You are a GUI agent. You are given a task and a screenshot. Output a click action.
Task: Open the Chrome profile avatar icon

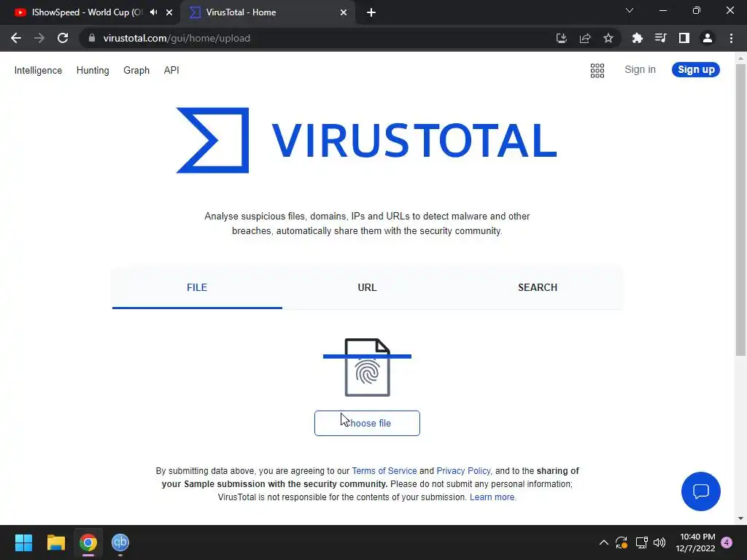pos(708,38)
